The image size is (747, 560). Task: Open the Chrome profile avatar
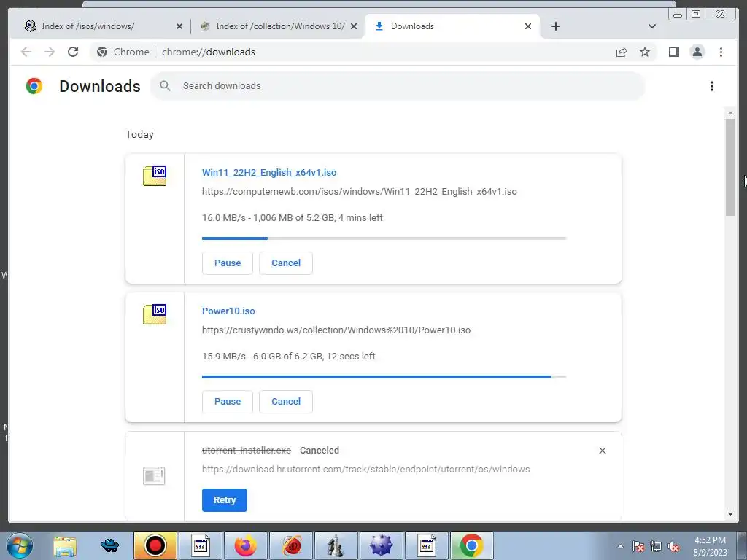[697, 52]
